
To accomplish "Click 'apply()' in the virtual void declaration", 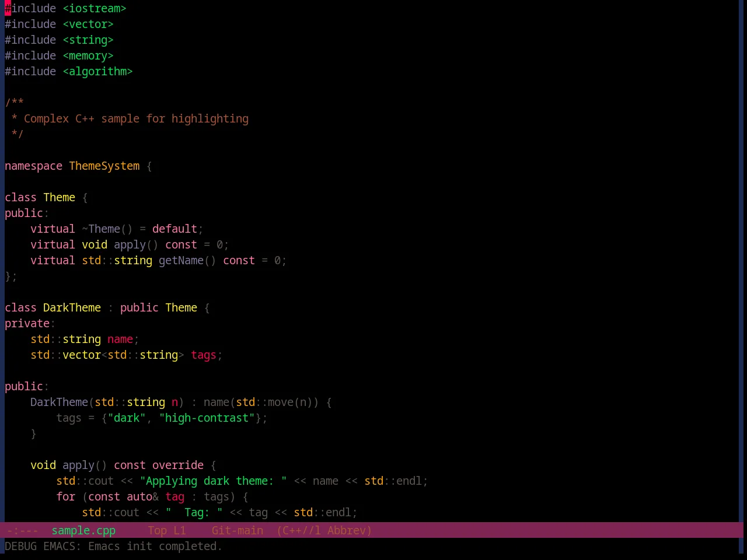I will click(x=136, y=244).
